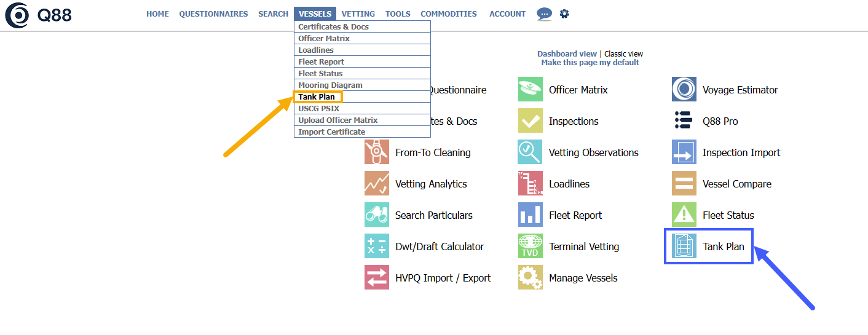Viewport: 868px width, 335px height.
Task: Open the Terminal Vetting text link
Action: pos(584,246)
